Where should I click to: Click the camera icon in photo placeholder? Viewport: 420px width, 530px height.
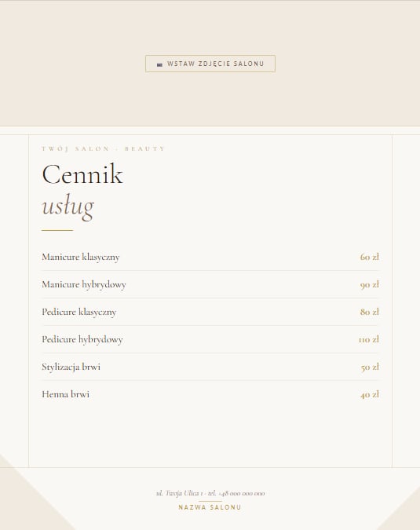[160, 64]
